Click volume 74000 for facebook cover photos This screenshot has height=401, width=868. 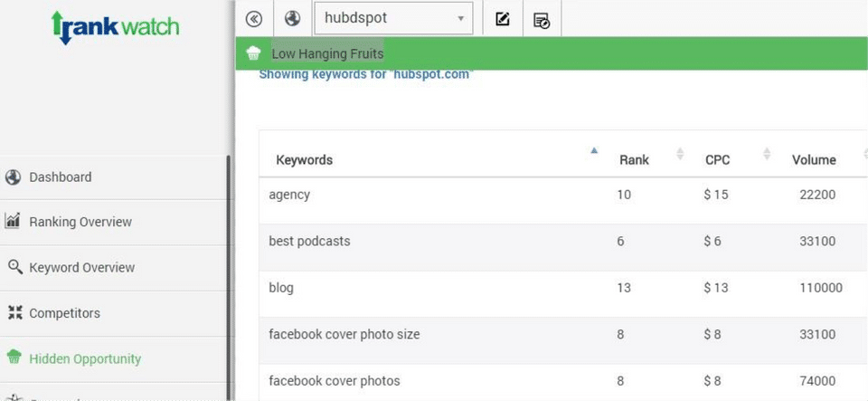pyautogui.click(x=817, y=381)
